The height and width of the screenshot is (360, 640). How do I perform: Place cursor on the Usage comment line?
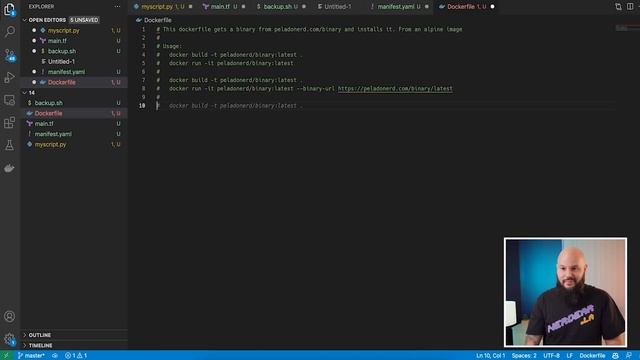[169, 46]
